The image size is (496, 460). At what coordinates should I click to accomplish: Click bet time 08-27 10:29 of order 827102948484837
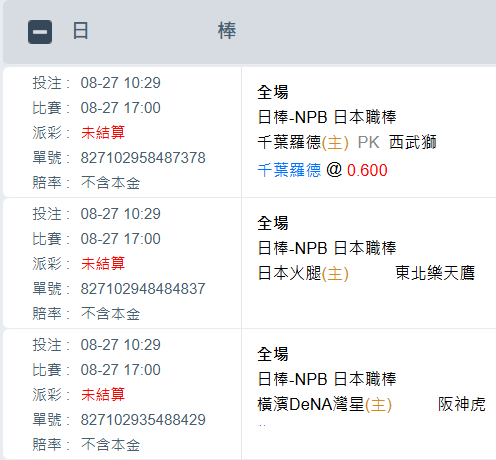[x=121, y=214]
